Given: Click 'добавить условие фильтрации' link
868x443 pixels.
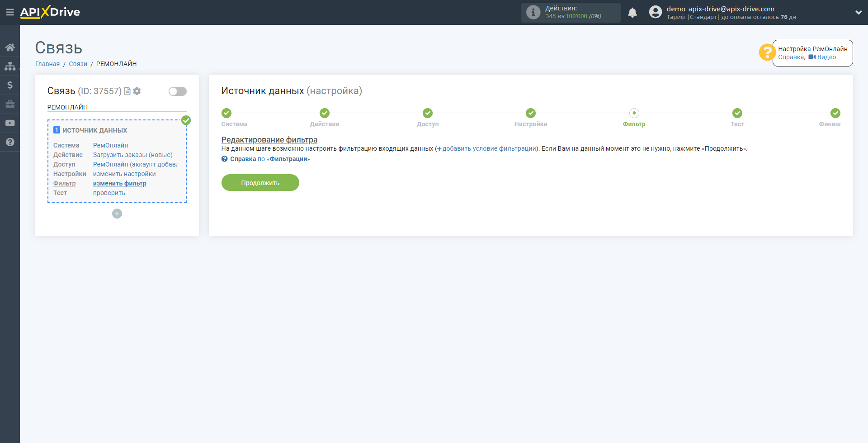Looking at the screenshot, I should point(486,148).
